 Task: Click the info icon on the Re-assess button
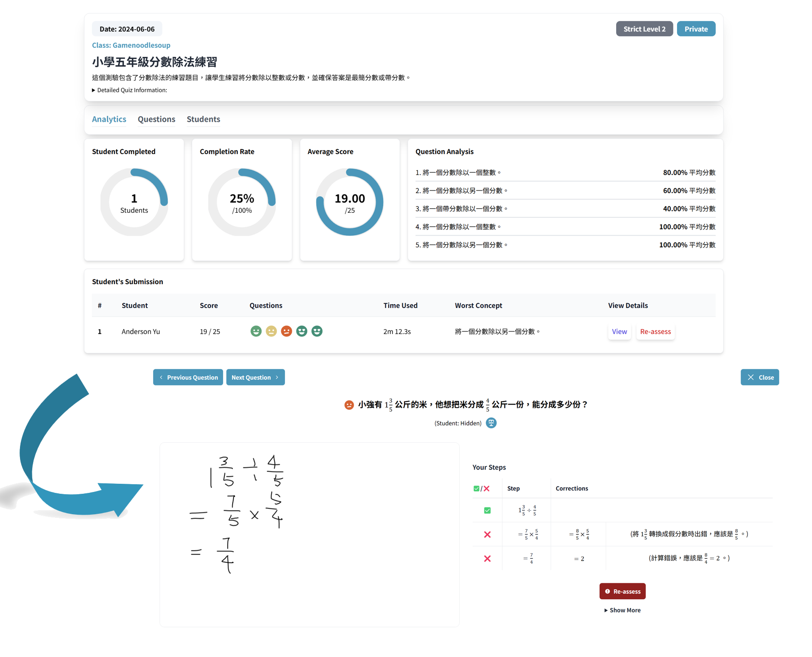pyautogui.click(x=608, y=591)
